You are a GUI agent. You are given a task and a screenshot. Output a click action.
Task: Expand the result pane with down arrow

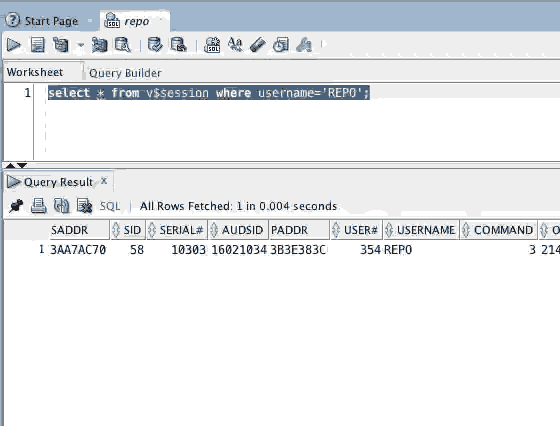[22, 165]
